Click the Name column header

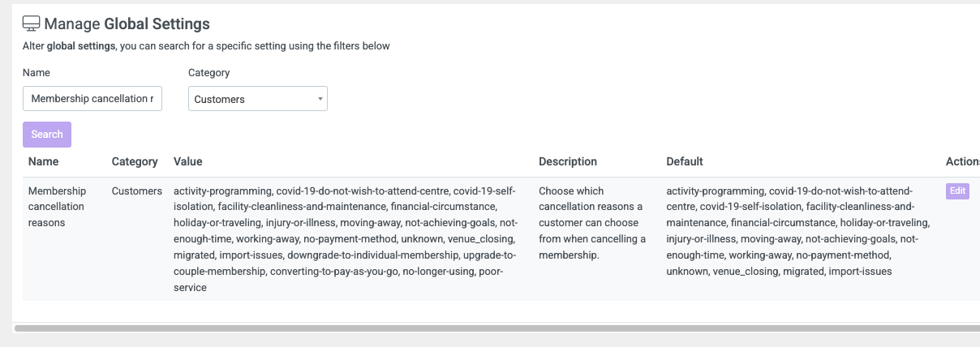(44, 161)
